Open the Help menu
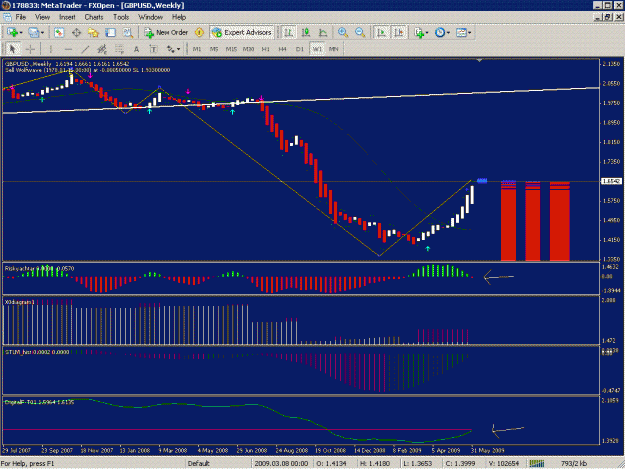This screenshot has height=469, width=625. 179,17
